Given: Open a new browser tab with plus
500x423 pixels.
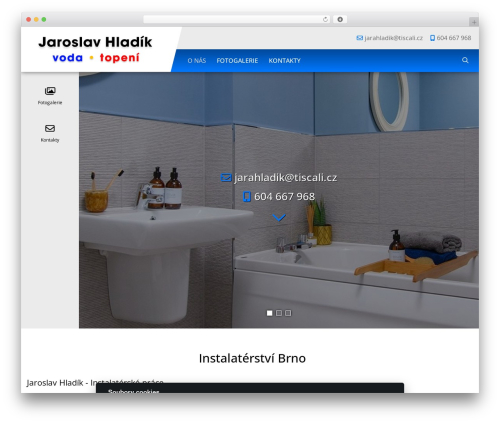Looking at the screenshot, I should (x=474, y=22).
